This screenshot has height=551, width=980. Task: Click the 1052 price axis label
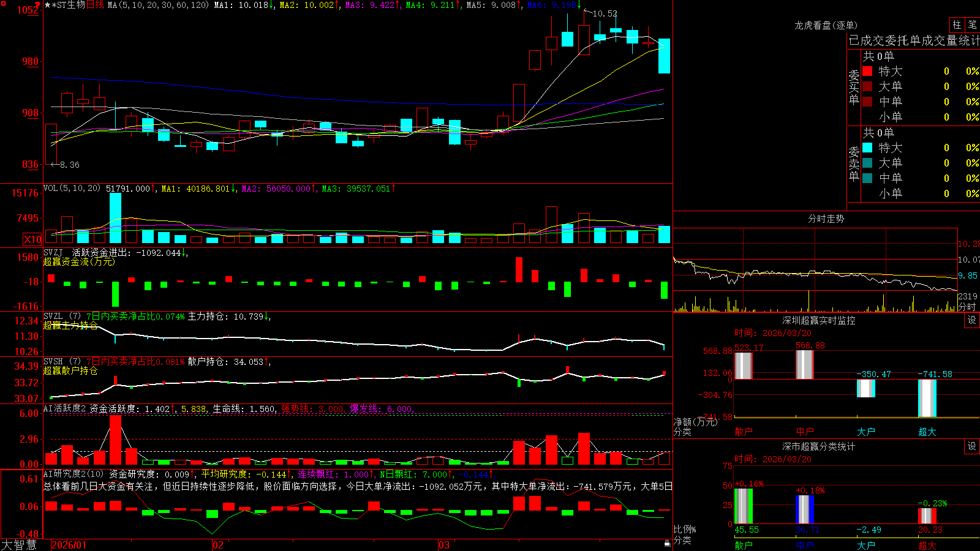point(28,10)
